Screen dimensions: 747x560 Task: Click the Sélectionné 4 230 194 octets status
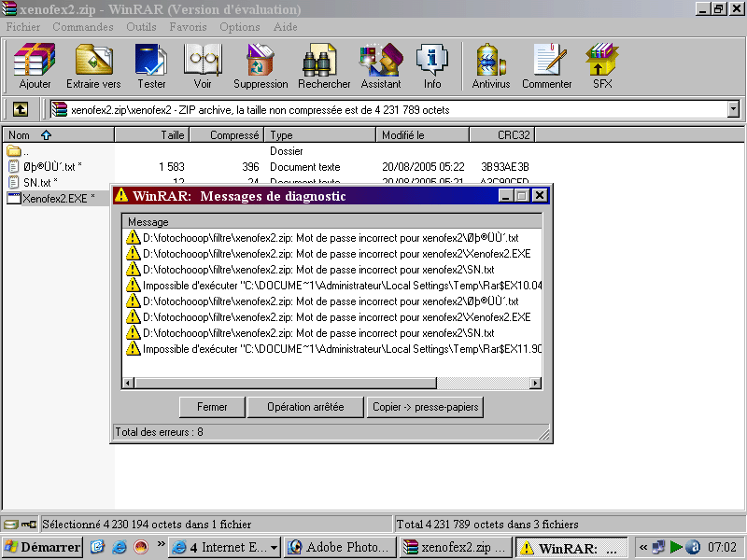tap(147, 525)
